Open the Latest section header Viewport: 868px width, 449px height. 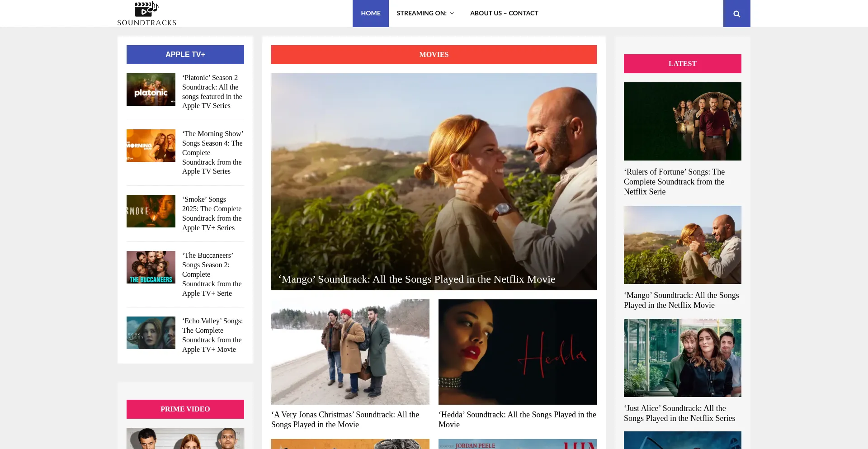[682, 64]
